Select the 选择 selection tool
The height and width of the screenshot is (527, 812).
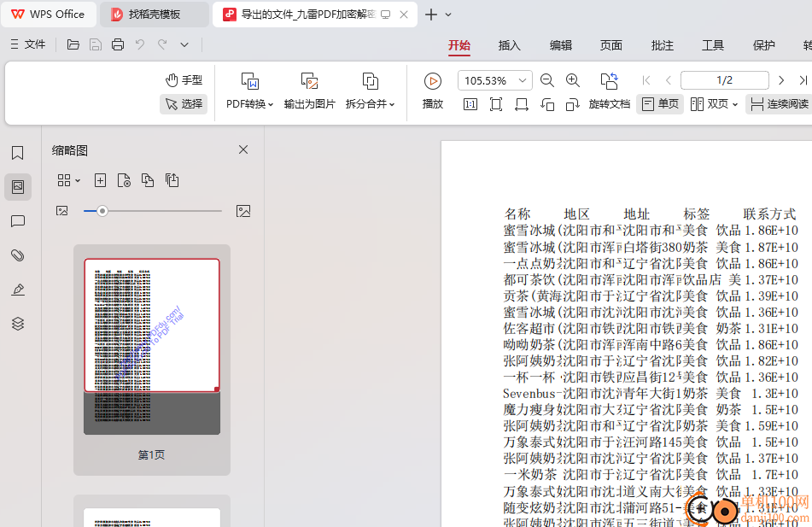184,103
